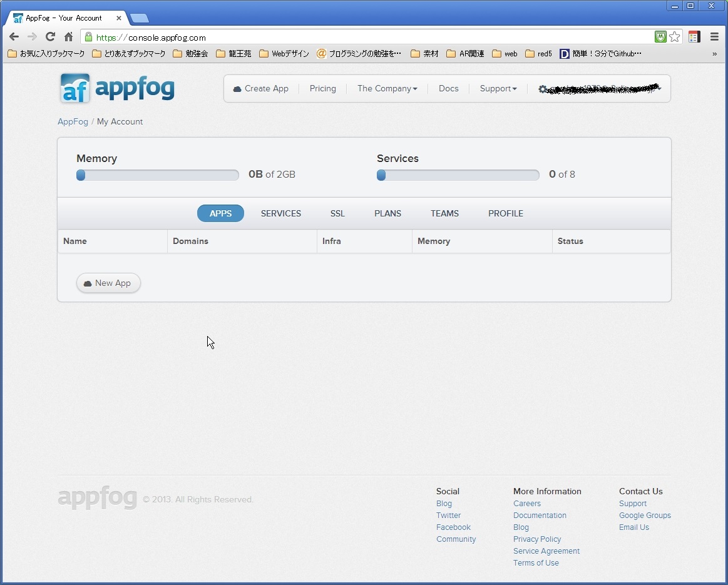This screenshot has width=728, height=585.
Task: Open the Privacy Policy link
Action: pyautogui.click(x=537, y=539)
